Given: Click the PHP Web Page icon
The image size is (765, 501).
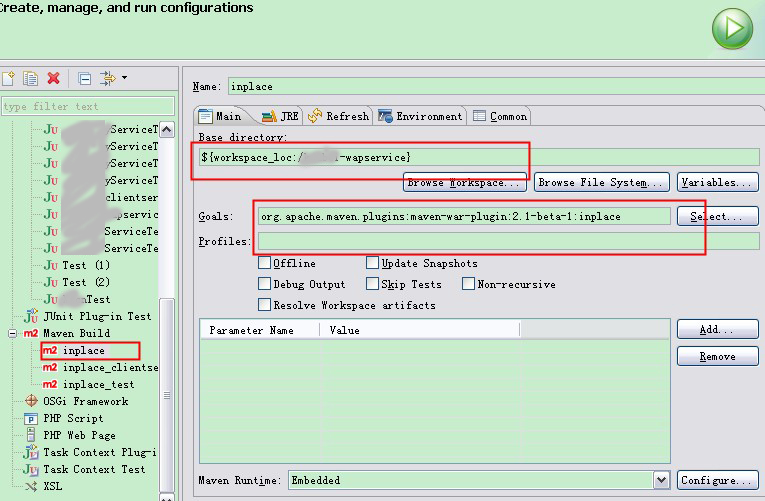Looking at the screenshot, I should [x=31, y=435].
